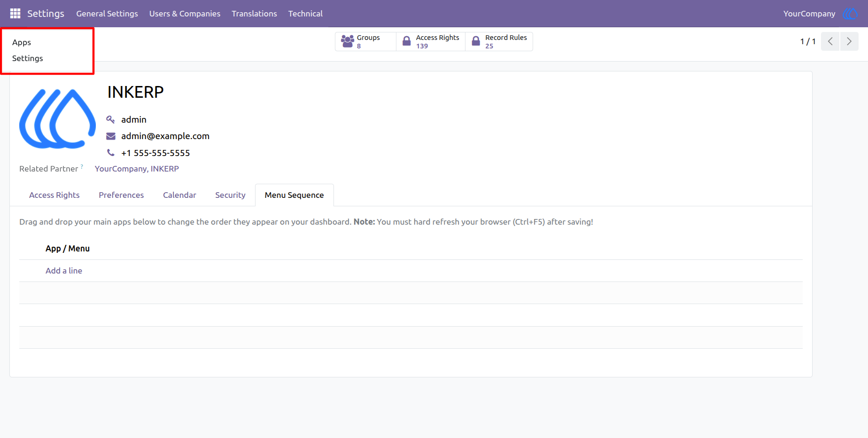Click the 1 / 1 pager counter
868x438 pixels.
pos(808,41)
